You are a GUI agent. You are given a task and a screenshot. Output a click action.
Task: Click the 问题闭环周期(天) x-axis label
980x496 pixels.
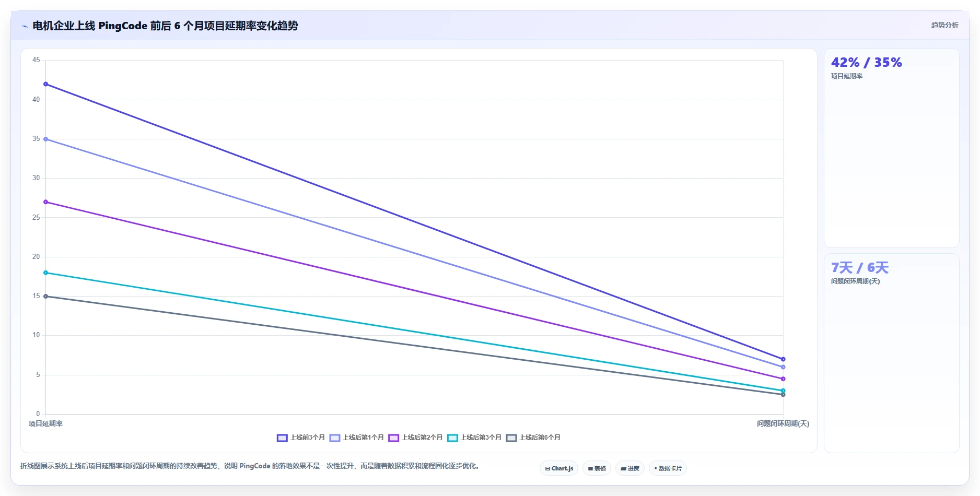click(783, 423)
